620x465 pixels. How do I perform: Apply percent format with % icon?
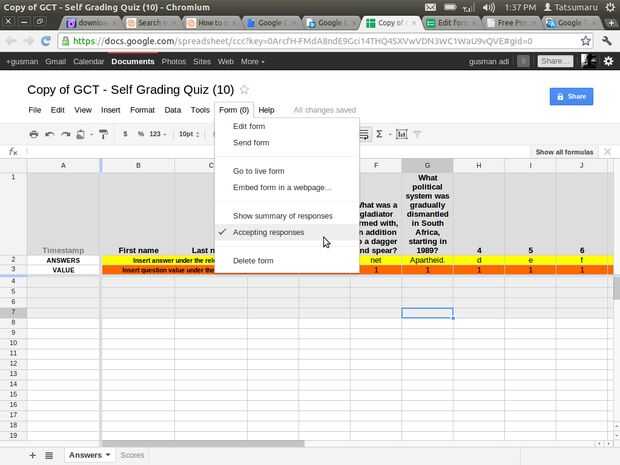[x=141, y=134]
